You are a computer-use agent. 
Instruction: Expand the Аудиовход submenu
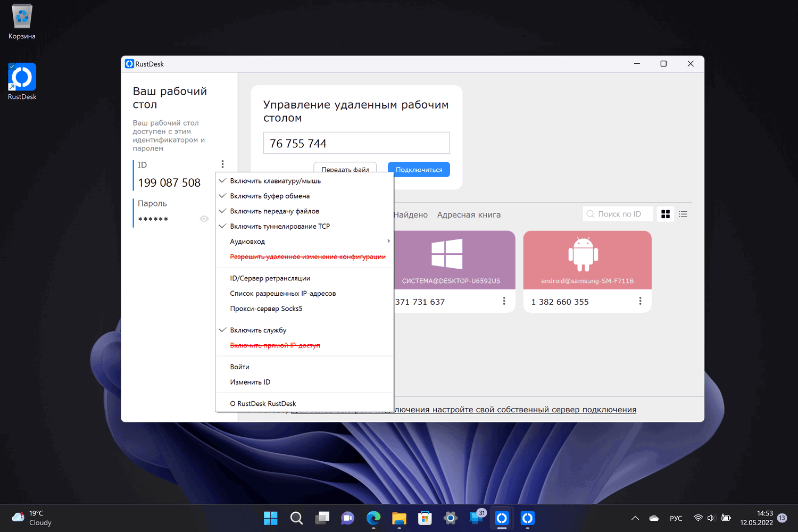[x=304, y=242]
